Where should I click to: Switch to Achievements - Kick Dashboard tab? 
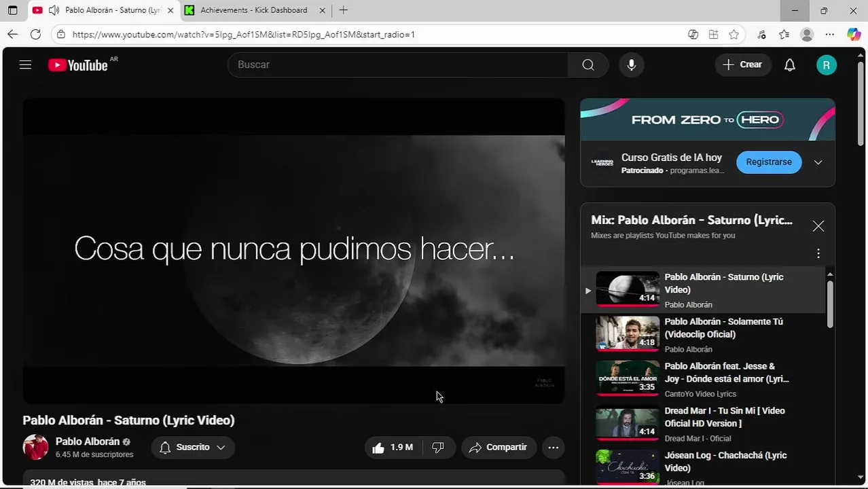(x=256, y=10)
